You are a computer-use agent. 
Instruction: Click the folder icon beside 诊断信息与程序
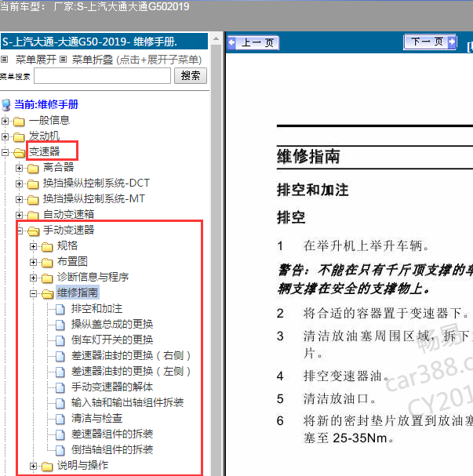47,278
